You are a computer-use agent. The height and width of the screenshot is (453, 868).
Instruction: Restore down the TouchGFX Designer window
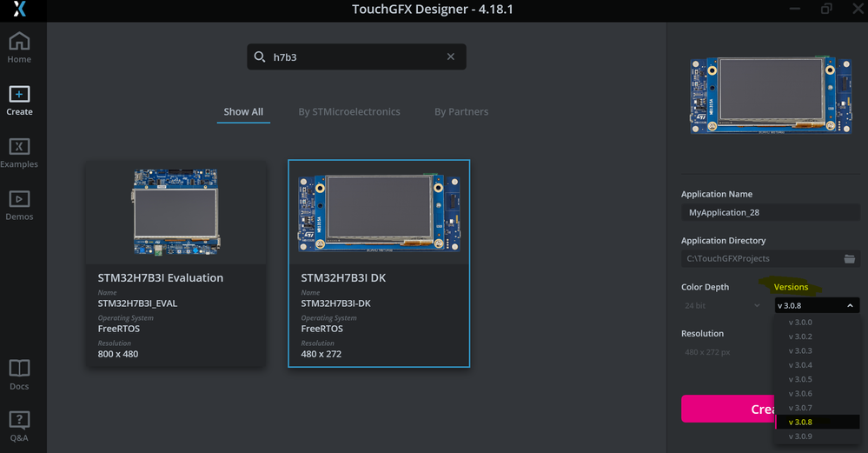pos(826,9)
